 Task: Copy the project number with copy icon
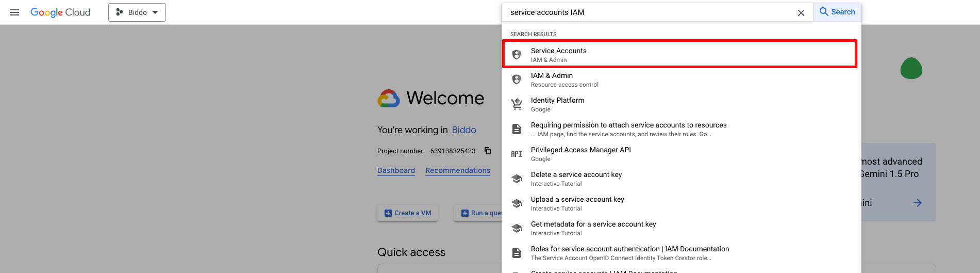pos(488,151)
